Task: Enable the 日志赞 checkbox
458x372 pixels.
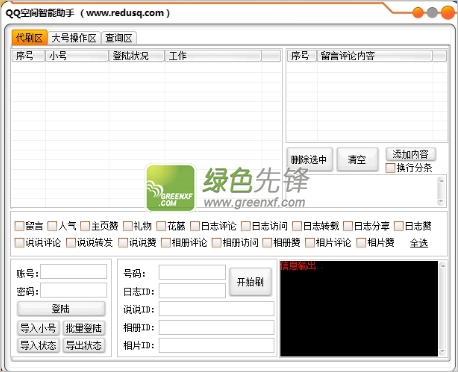Action: click(x=399, y=226)
